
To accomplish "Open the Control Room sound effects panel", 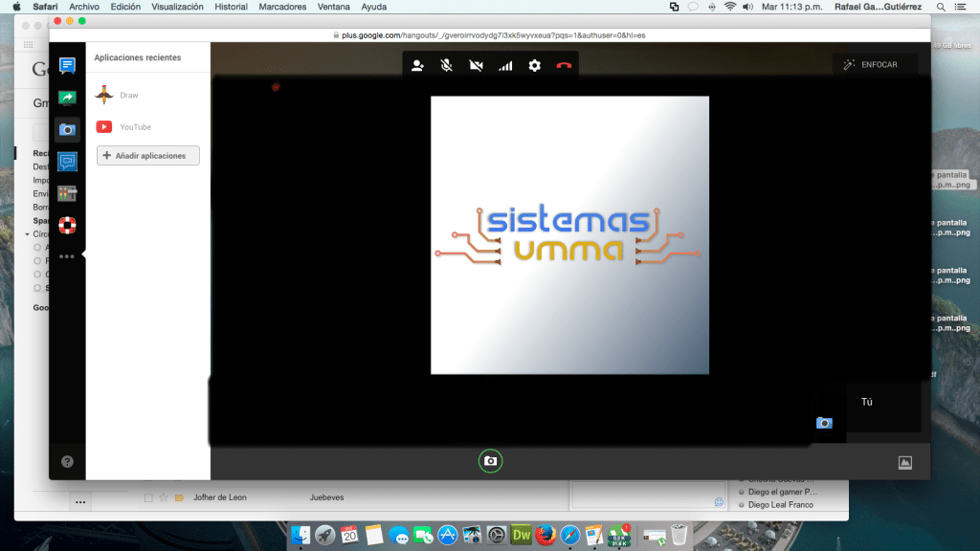I will pyautogui.click(x=66, y=193).
